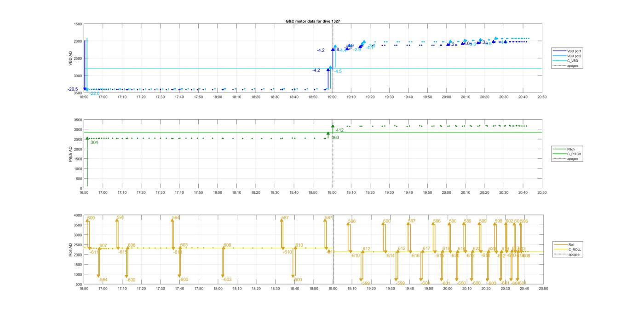This screenshot has height=319, width=644.
Task: Click the "591" label in the Roll plot
Action: click(x=121, y=217)
